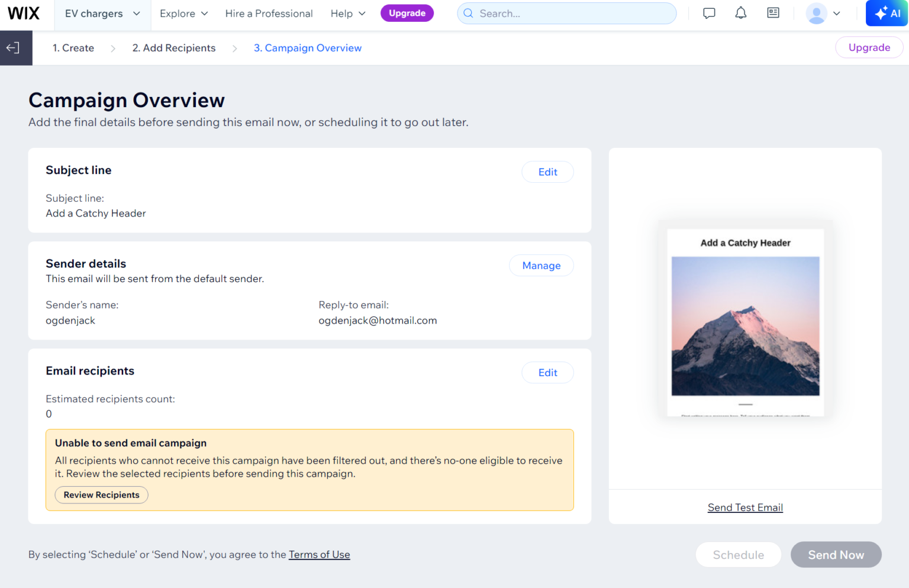The width and height of the screenshot is (909, 588).
Task: View Wix updates via the news icon
Action: coord(773,12)
